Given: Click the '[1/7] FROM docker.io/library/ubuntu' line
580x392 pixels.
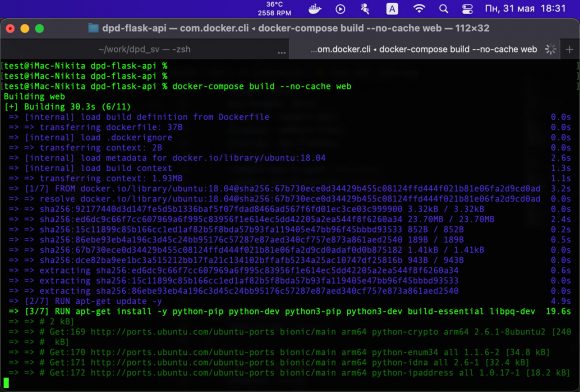Looking at the screenshot, I should tap(274, 189).
